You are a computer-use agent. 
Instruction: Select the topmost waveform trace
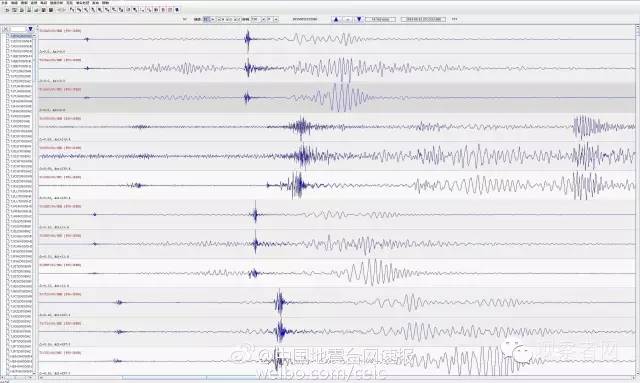(337, 39)
